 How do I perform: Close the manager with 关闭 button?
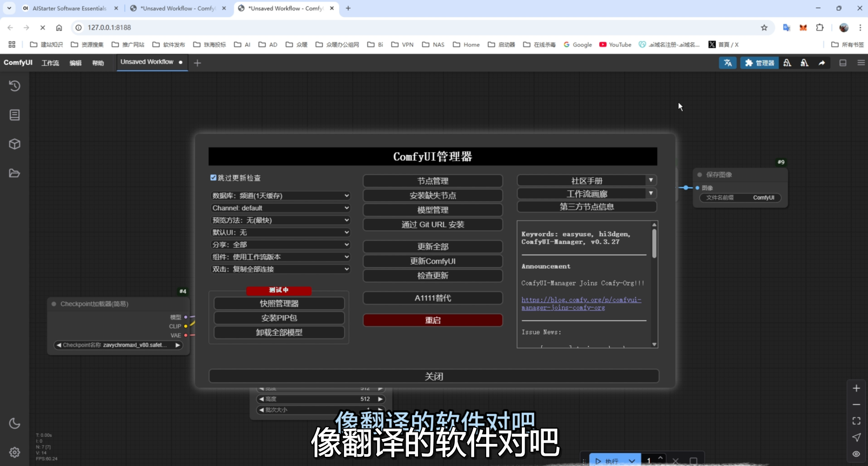pyautogui.click(x=434, y=376)
